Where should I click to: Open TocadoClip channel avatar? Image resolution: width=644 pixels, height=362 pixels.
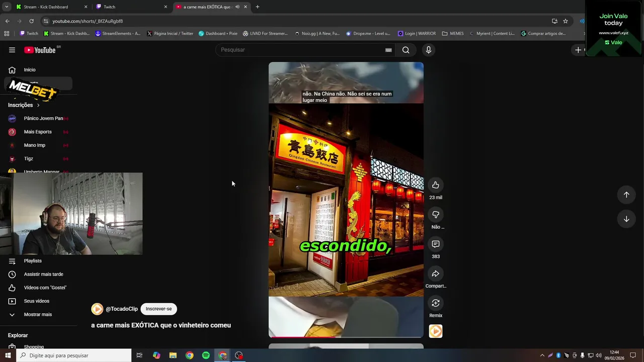97,309
